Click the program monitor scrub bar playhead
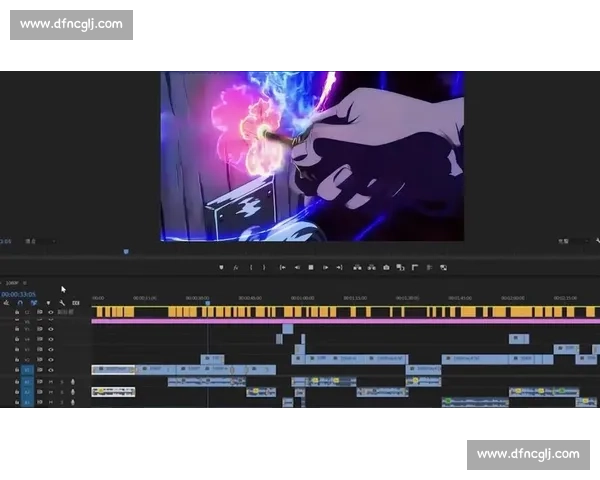The height and width of the screenshot is (480, 600). pos(126,252)
